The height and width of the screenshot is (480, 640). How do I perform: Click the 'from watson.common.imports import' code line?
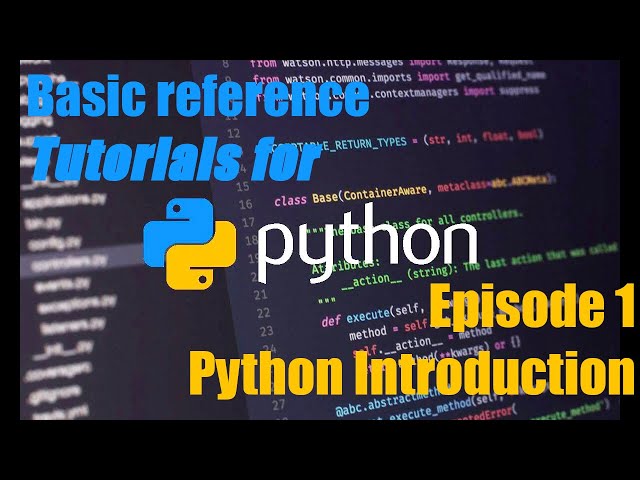(399, 77)
